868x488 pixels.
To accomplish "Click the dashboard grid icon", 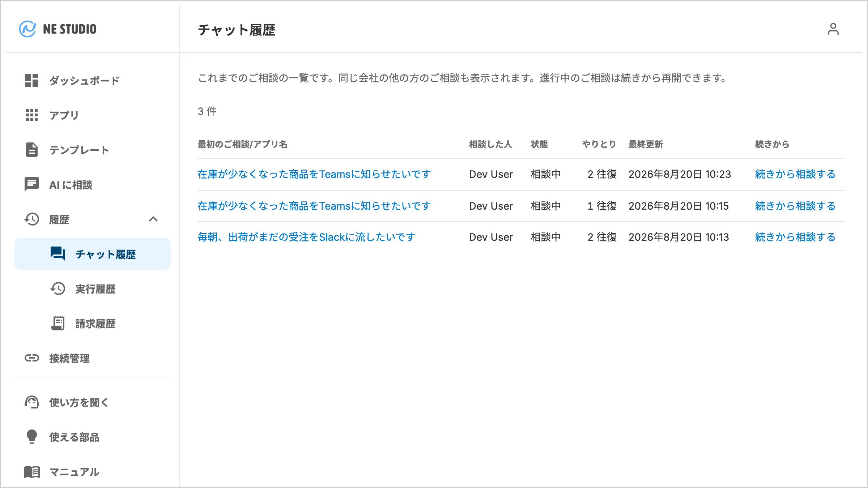I will pos(32,80).
